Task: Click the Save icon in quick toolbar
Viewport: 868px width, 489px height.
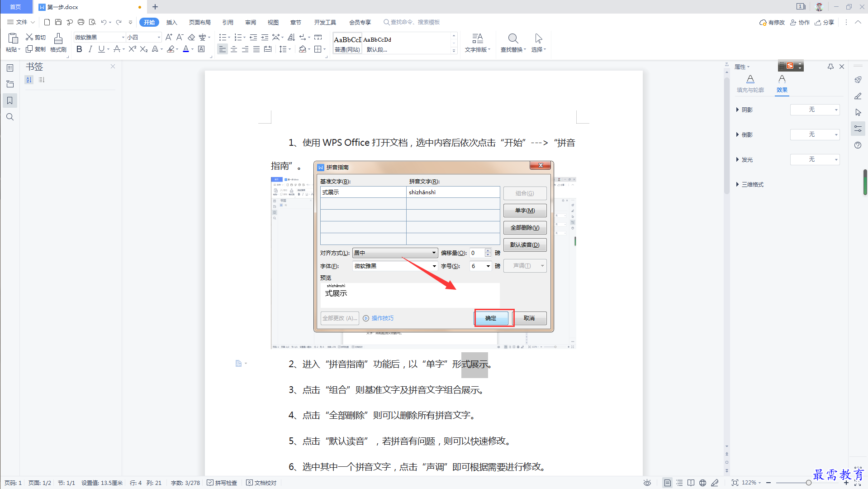Action: coord(58,22)
